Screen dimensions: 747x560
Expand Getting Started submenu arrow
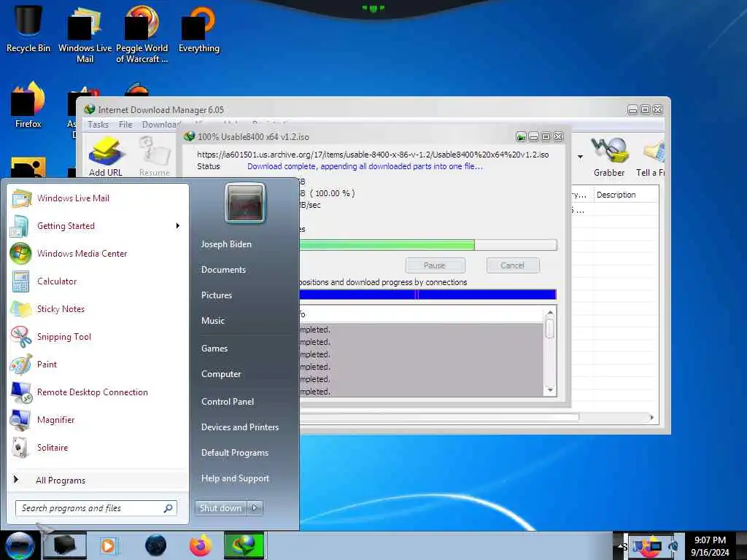click(178, 226)
